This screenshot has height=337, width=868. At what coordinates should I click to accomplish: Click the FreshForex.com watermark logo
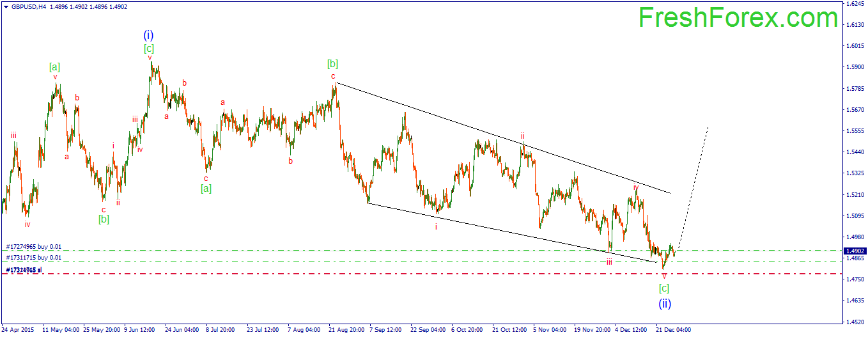coord(738,17)
